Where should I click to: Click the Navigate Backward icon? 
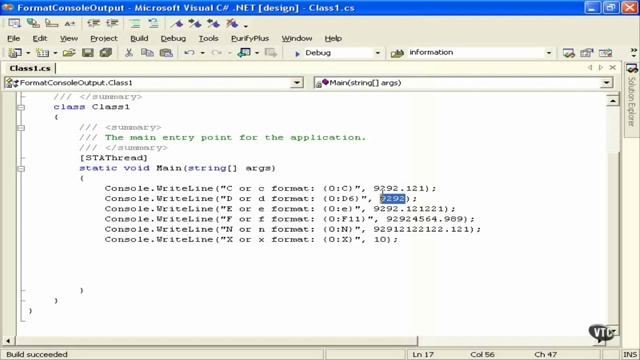[244, 53]
